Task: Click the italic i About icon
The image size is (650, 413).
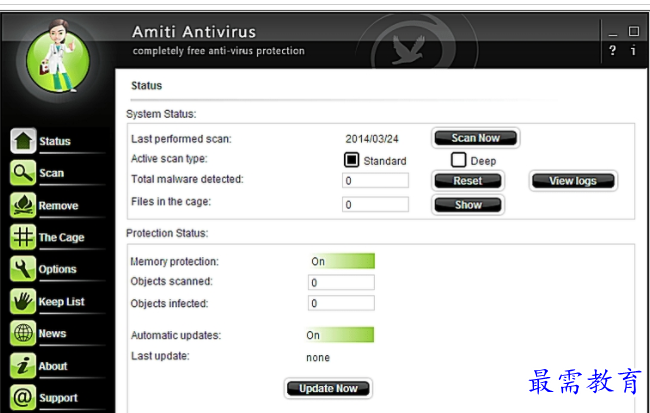Action: pyautogui.click(x=23, y=365)
